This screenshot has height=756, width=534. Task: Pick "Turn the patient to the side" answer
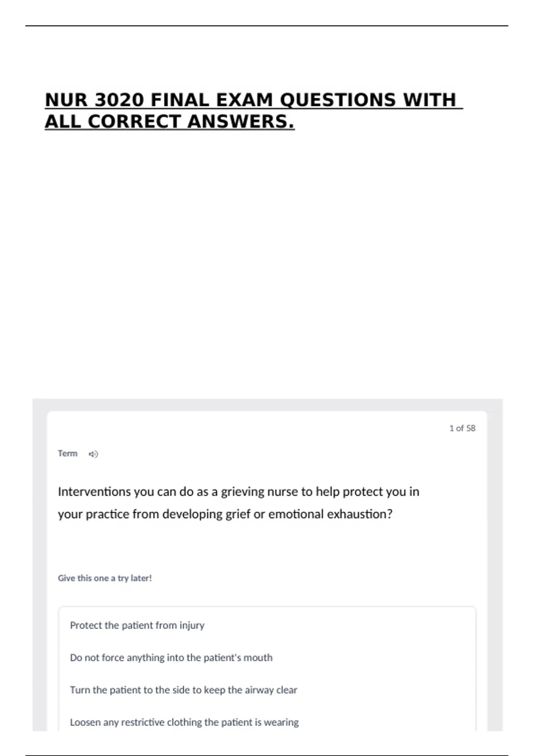tap(183, 690)
